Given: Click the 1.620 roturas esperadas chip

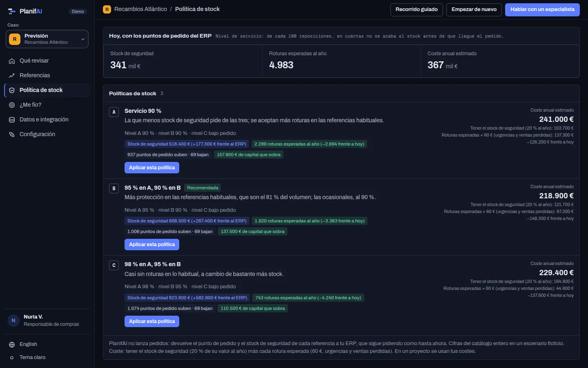Looking at the screenshot, I should tap(310, 221).
